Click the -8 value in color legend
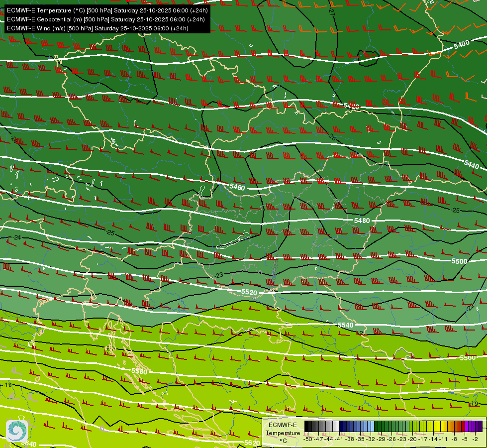Image resolution: width=487 pixels, height=448 pixels. click(x=454, y=439)
